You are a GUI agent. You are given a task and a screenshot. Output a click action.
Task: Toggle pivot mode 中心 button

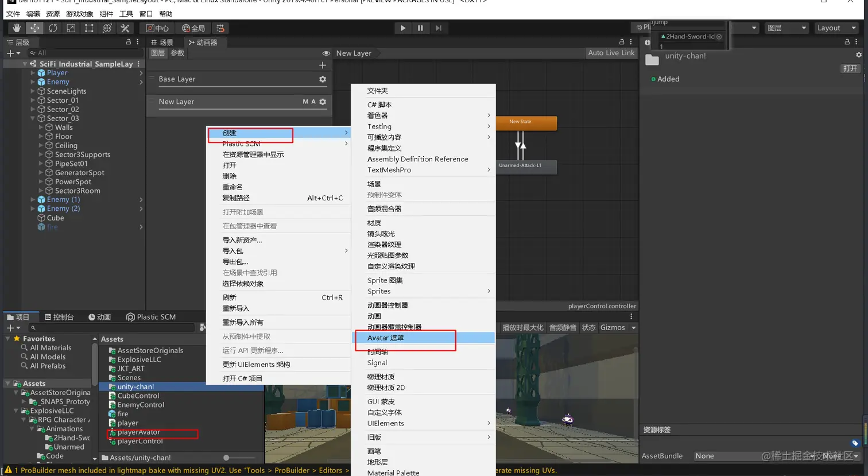point(157,28)
